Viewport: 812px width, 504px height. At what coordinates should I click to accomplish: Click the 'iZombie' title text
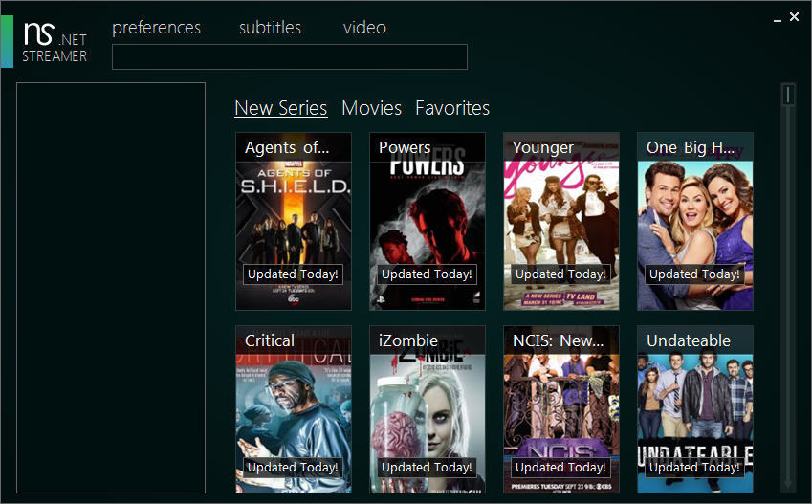click(408, 340)
